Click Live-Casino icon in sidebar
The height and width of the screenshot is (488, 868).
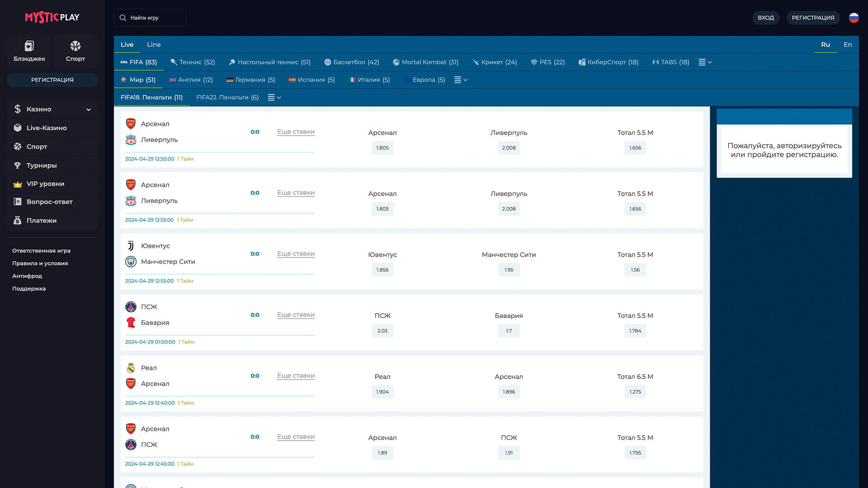click(17, 128)
